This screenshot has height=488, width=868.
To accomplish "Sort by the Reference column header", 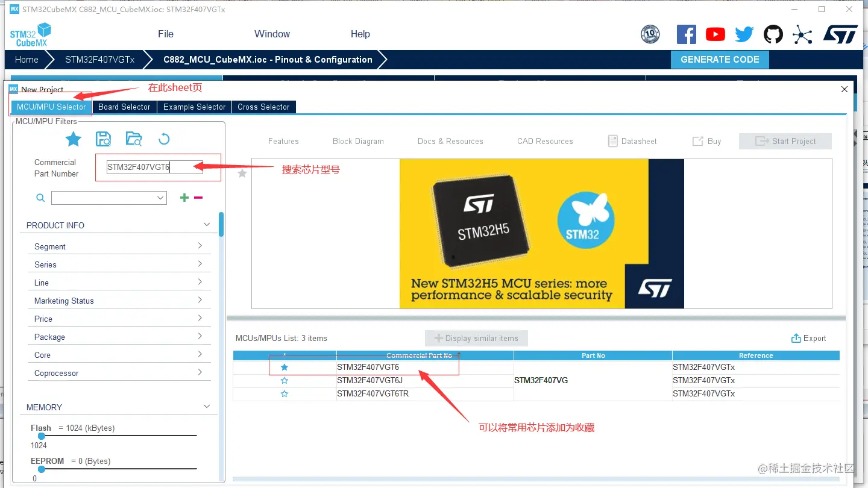I will tap(756, 355).
